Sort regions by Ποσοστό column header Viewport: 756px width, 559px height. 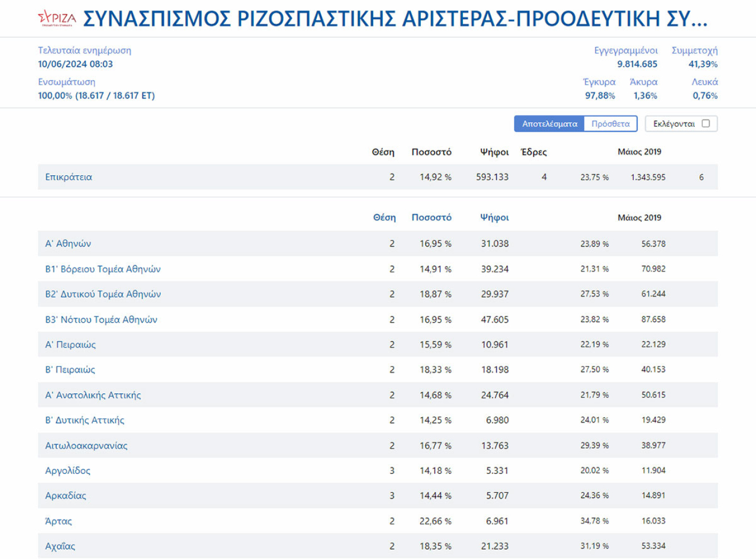pyautogui.click(x=431, y=217)
